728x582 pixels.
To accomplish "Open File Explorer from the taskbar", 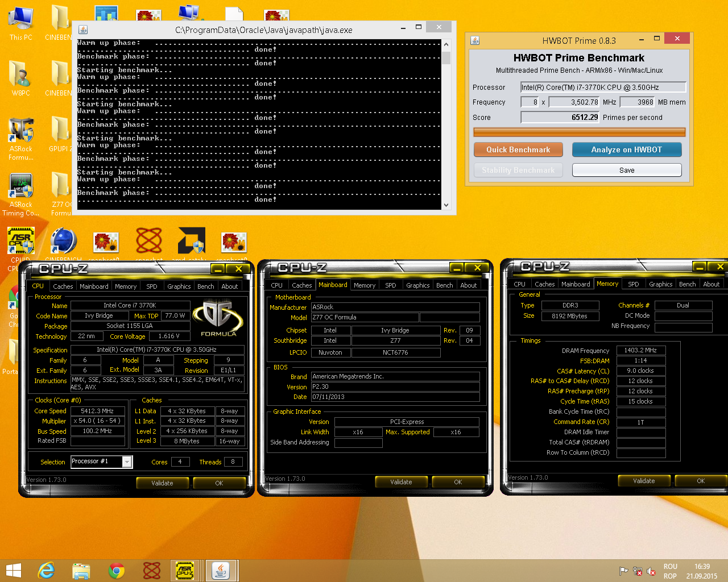I will (x=81, y=571).
